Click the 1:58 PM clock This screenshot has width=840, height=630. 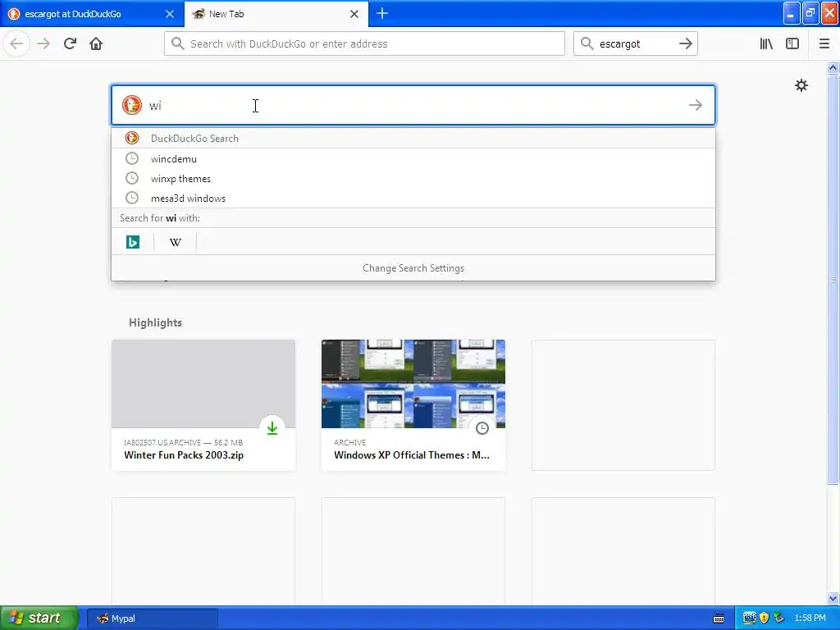[x=810, y=619]
